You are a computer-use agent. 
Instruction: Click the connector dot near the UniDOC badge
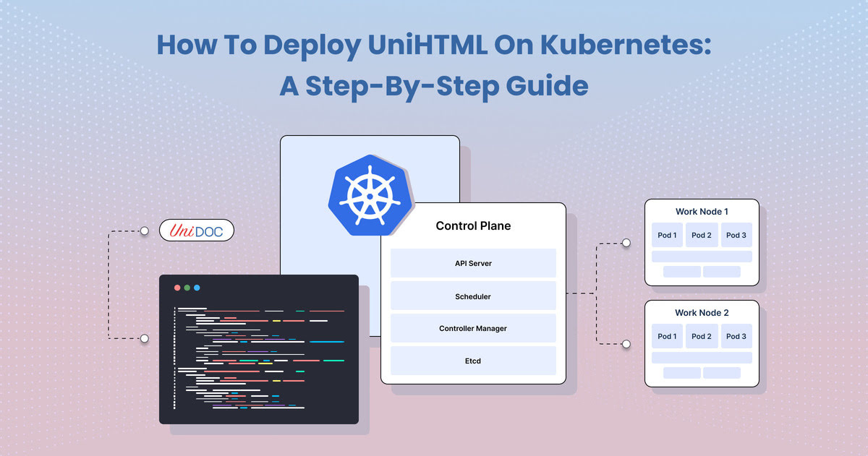tap(144, 231)
